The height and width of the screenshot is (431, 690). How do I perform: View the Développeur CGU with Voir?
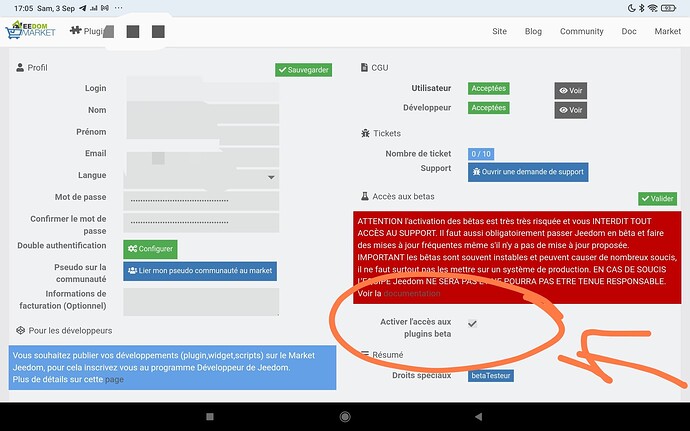coord(571,110)
